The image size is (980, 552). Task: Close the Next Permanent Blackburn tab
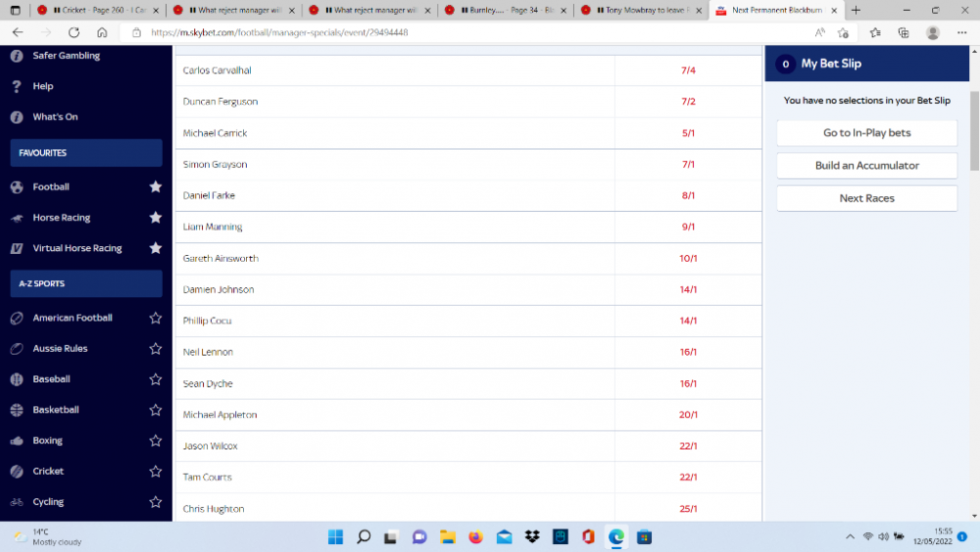point(834,11)
